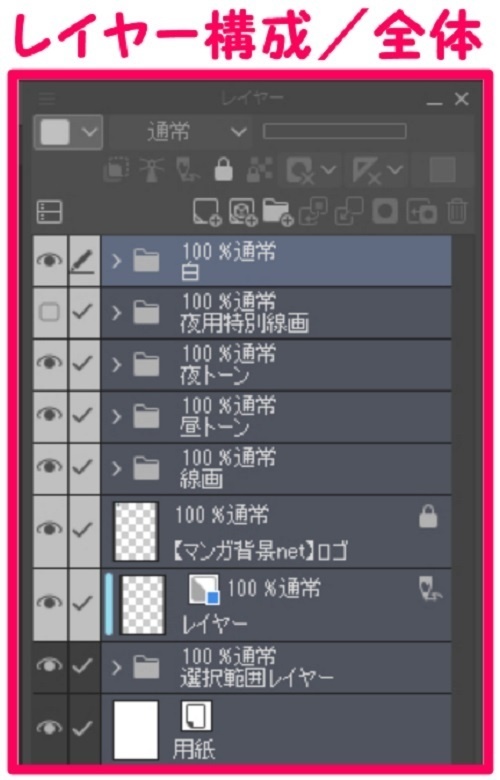This screenshot has width=500, height=780.
Task: Click the Lock Transparent Pixels icon
Action: [x=260, y=170]
